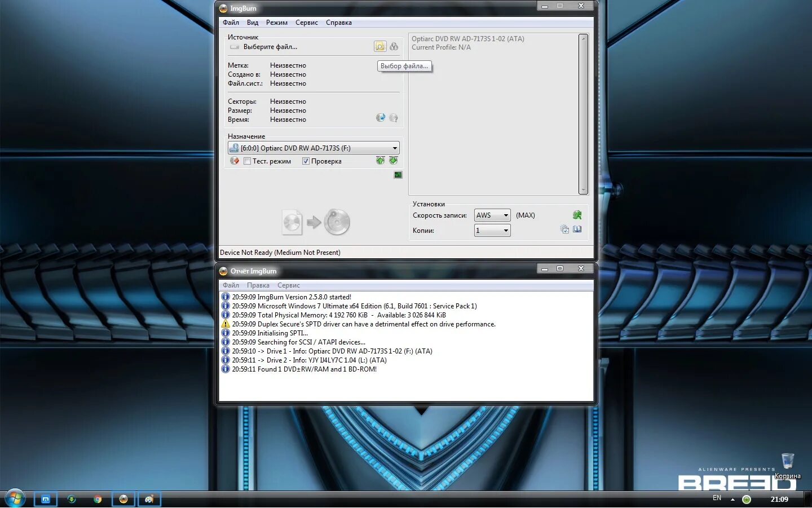Click the ImgBurn disc taskbar icon
The width and height of the screenshot is (812, 508).
coord(123,499)
